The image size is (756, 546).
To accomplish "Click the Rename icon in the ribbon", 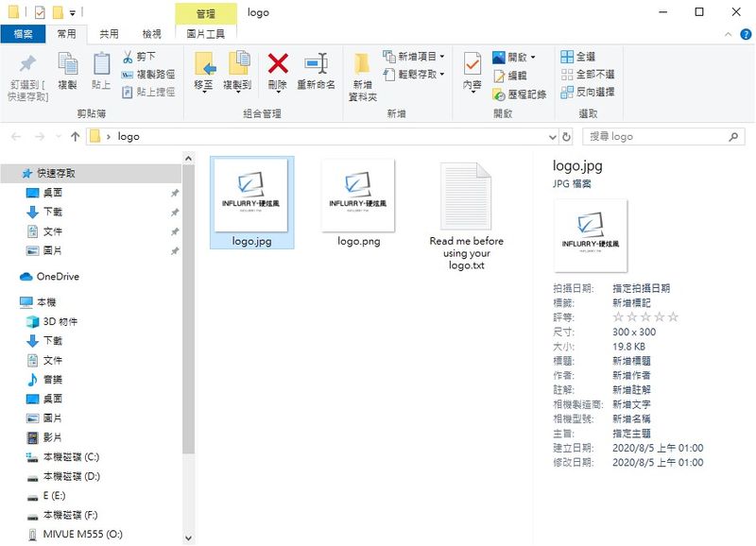I will [317, 63].
